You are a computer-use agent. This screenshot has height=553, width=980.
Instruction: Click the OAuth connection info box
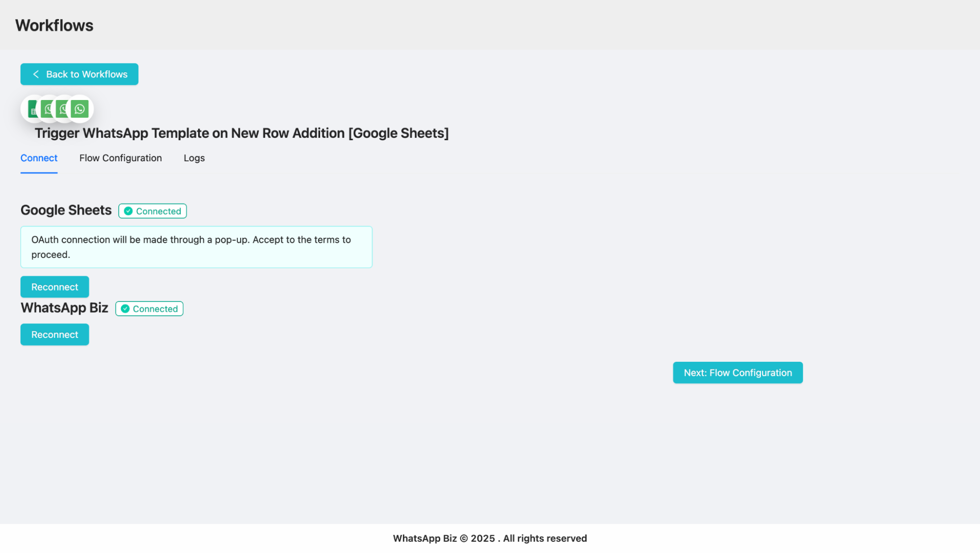click(196, 247)
